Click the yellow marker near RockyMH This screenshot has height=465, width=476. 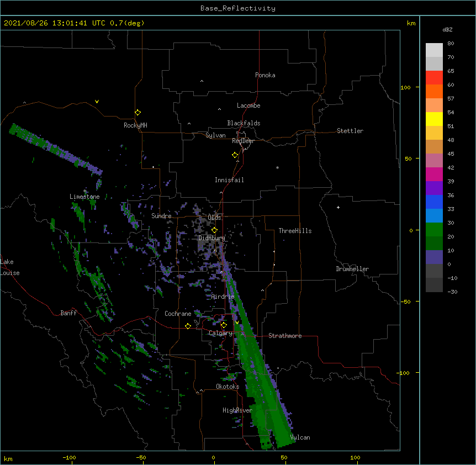click(x=137, y=113)
